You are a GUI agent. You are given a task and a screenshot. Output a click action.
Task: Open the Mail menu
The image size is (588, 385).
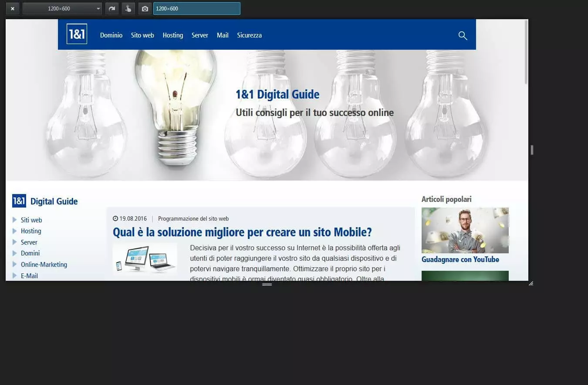[x=223, y=35]
